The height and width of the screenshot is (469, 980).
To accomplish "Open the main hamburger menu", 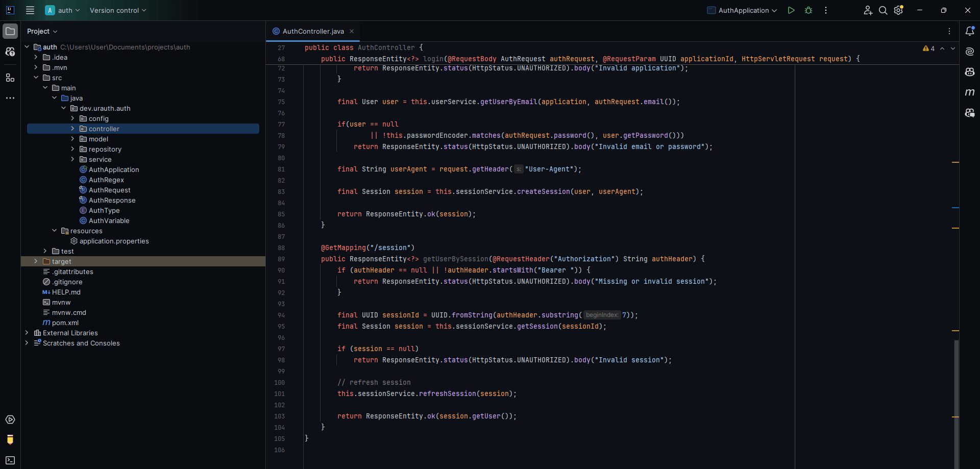I will (30, 10).
